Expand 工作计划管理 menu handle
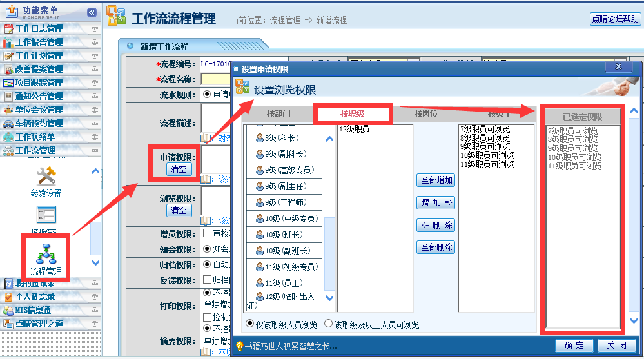Viewport: 644px width, 359px height. click(x=95, y=56)
